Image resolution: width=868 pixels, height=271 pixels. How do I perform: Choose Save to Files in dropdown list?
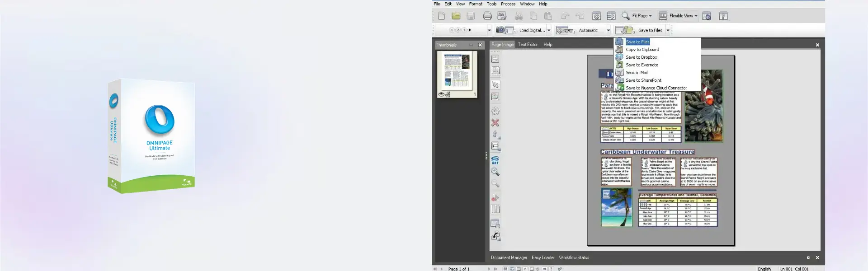tap(657, 42)
